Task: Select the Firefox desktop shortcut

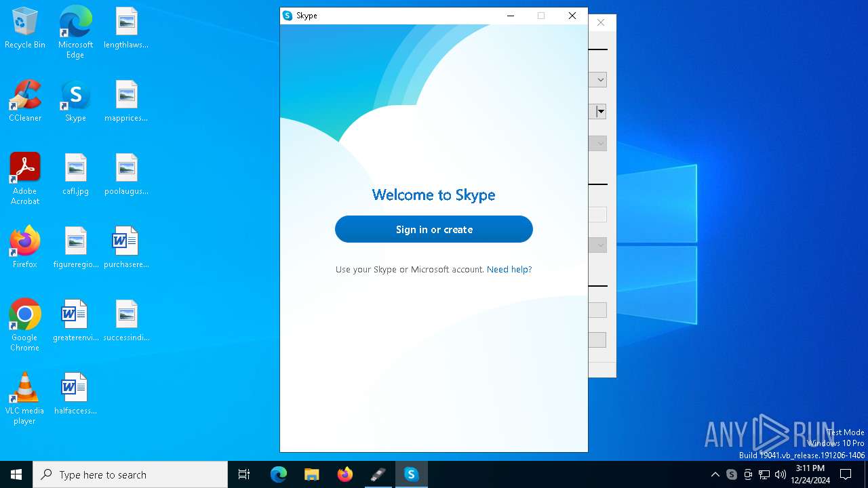Action: tap(25, 247)
